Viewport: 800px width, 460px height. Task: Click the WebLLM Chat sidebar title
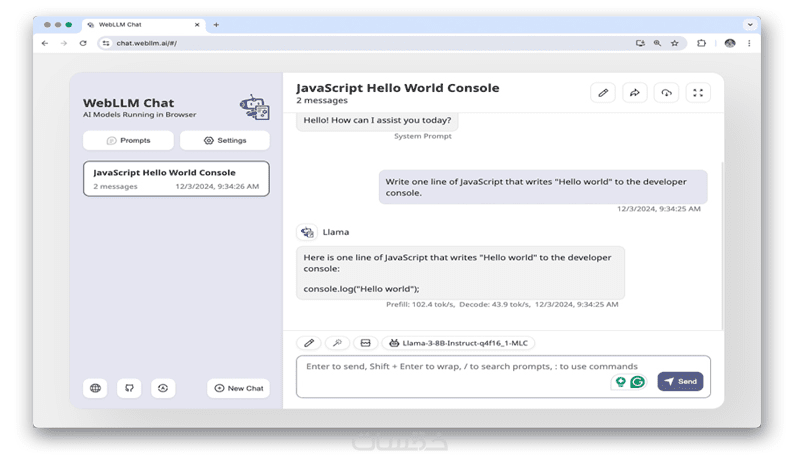(x=129, y=103)
